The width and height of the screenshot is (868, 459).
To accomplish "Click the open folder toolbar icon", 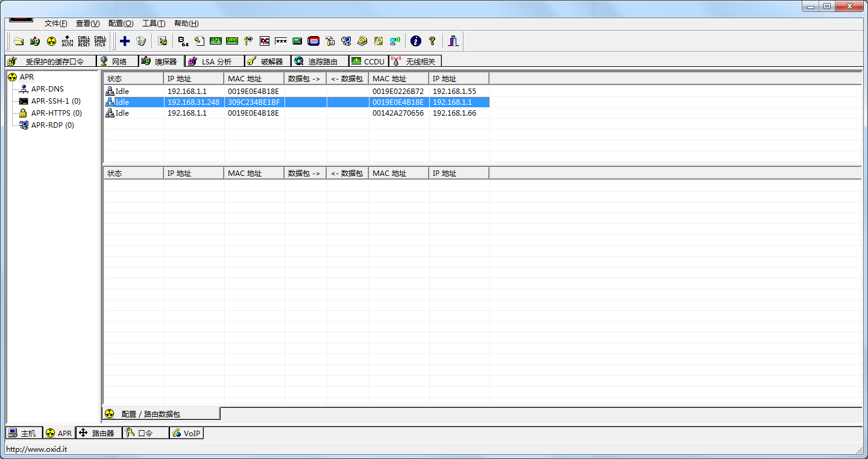I will pyautogui.click(x=19, y=41).
